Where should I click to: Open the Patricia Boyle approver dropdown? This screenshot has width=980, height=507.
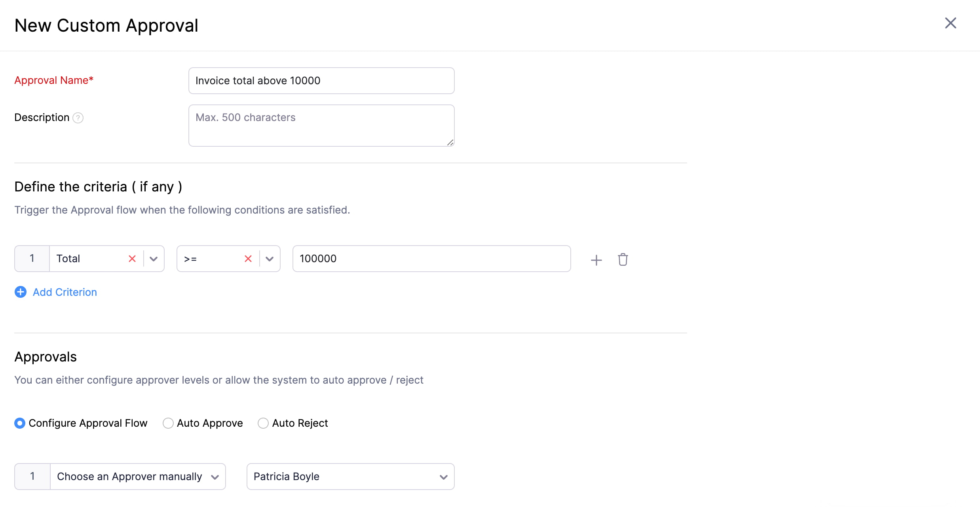pyautogui.click(x=443, y=477)
